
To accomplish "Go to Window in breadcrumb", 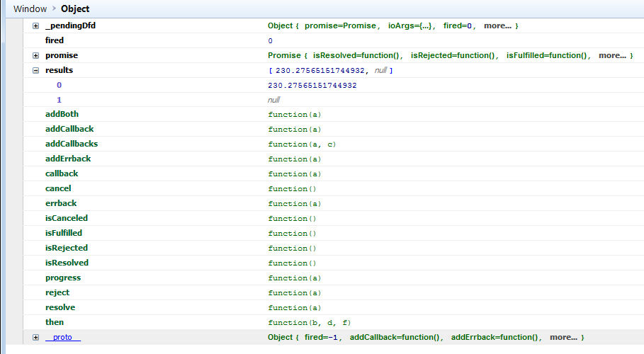I will coord(30,8).
